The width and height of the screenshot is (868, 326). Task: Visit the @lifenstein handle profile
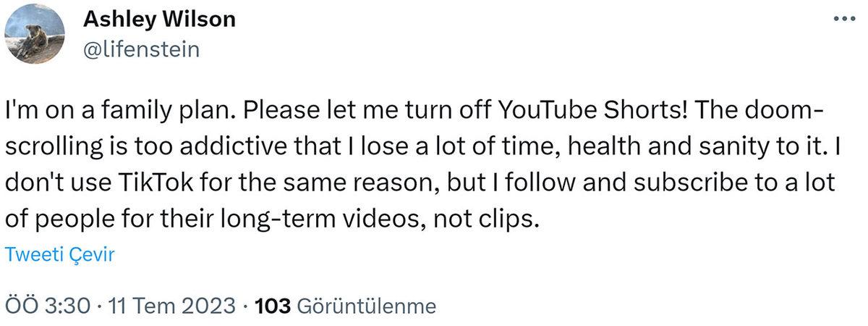click(142, 49)
